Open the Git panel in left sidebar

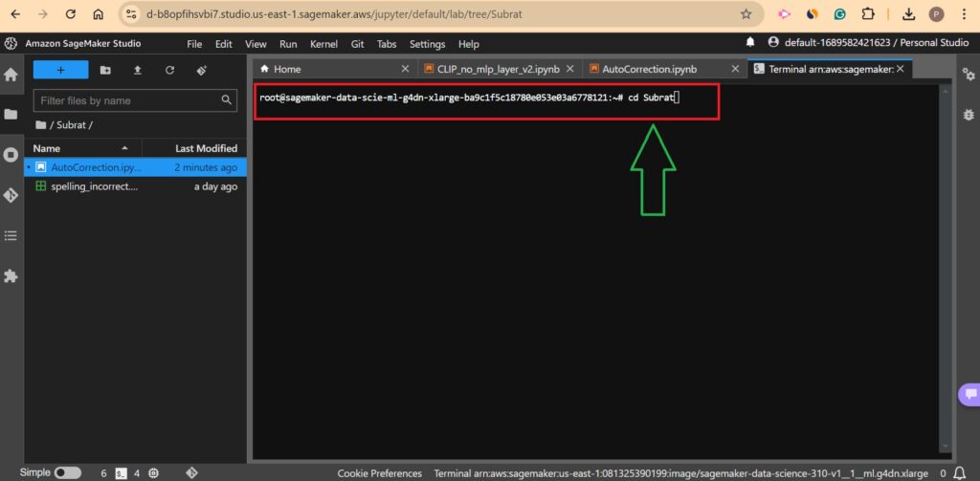[11, 194]
